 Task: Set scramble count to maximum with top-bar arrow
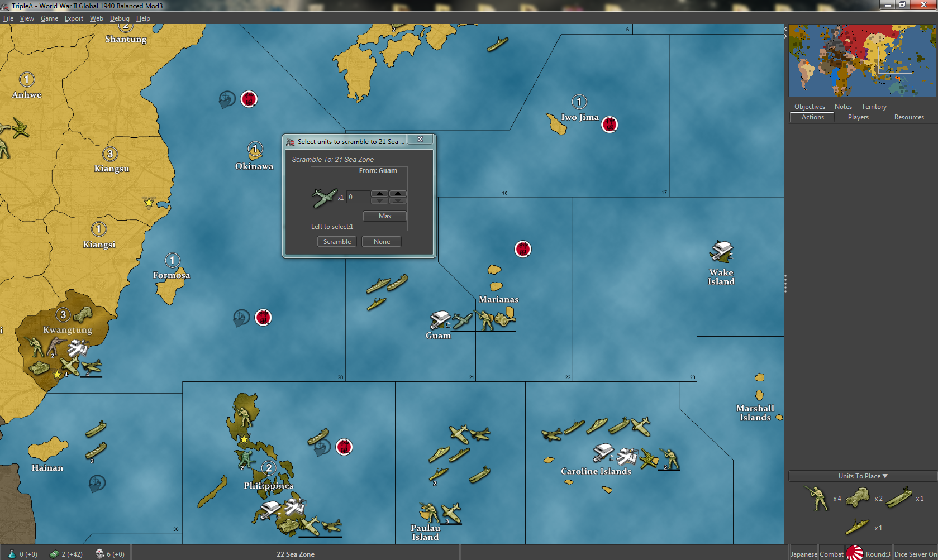[398, 194]
